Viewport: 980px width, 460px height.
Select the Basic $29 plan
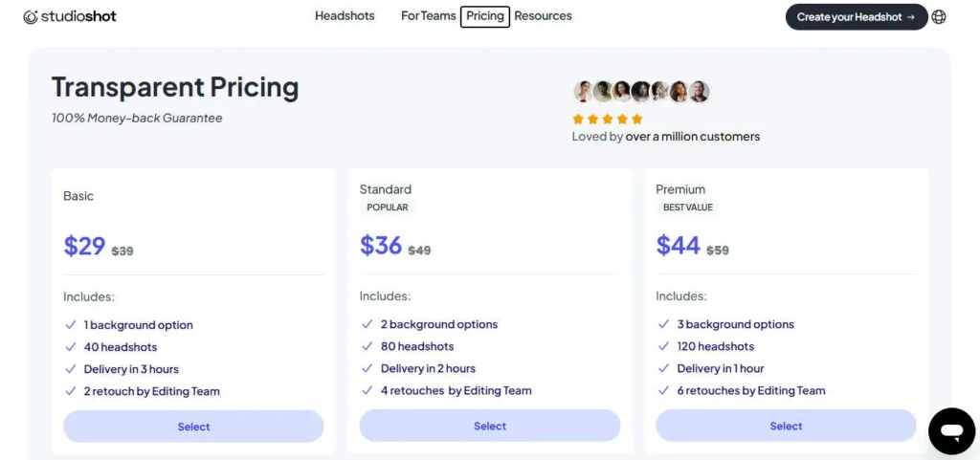(x=193, y=427)
